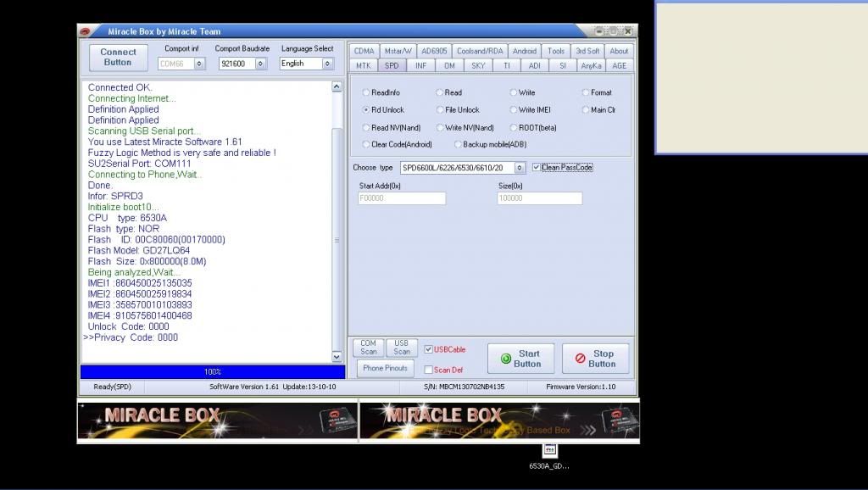Click the Connect Button
Image resolution: width=868 pixels, height=490 pixels.
coord(118,57)
